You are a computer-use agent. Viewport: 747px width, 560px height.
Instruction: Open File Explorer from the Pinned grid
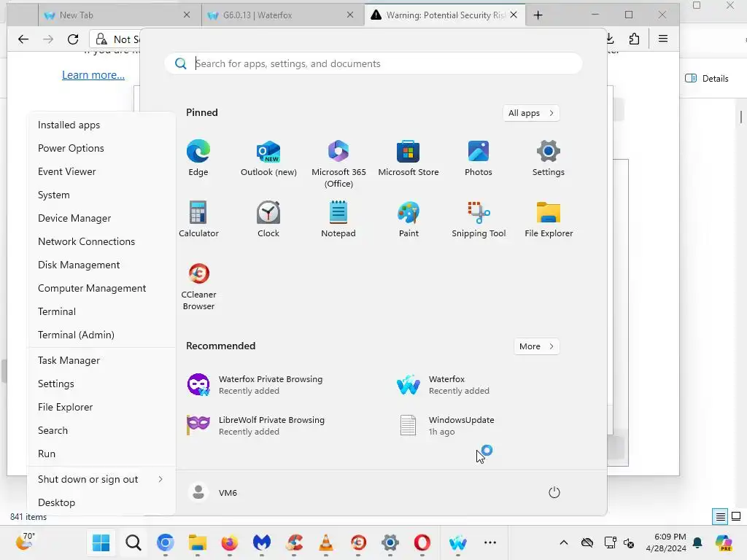tap(549, 219)
